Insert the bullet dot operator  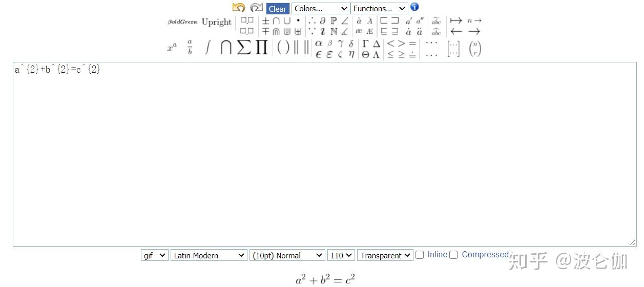coord(298,21)
